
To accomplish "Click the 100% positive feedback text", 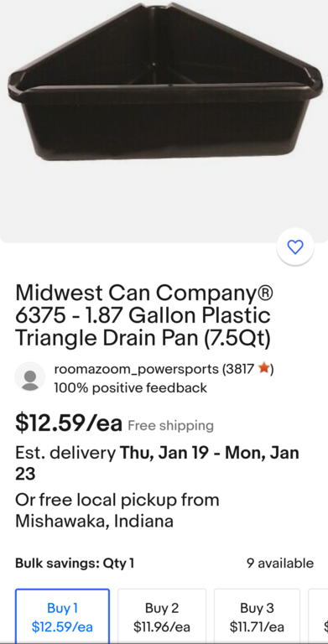I will (131, 387).
